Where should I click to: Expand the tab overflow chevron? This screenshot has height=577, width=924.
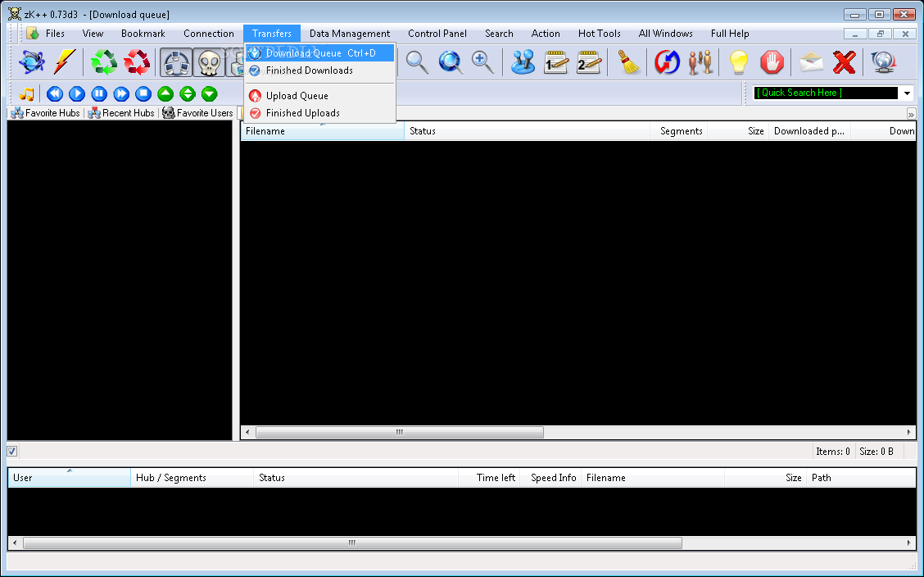coord(911,114)
